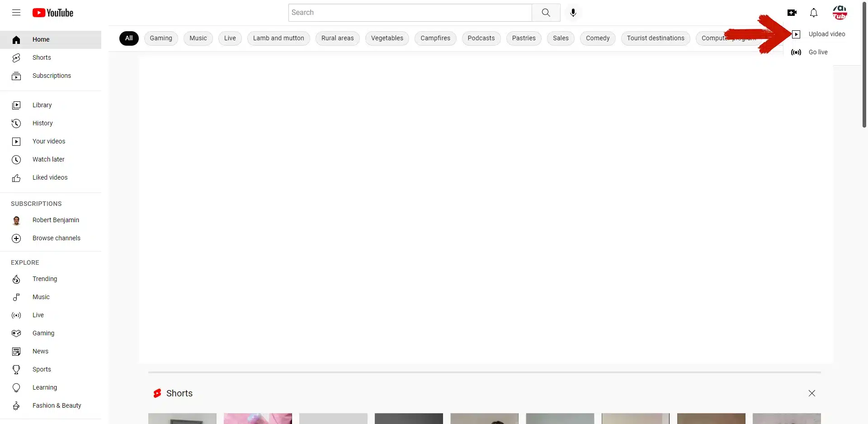Click the search magnifier button
This screenshot has width=868, height=424.
coord(546,13)
